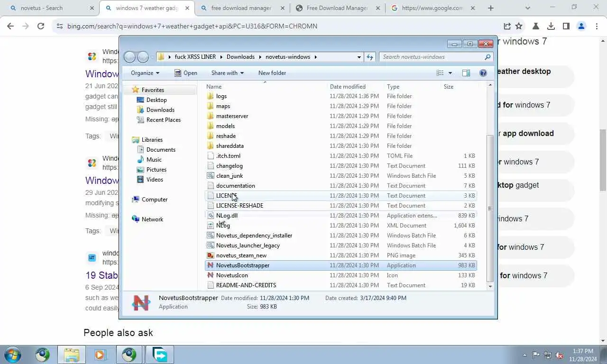Switch to the free download manager tab
This screenshot has width=607, height=364.
tap(242, 8)
